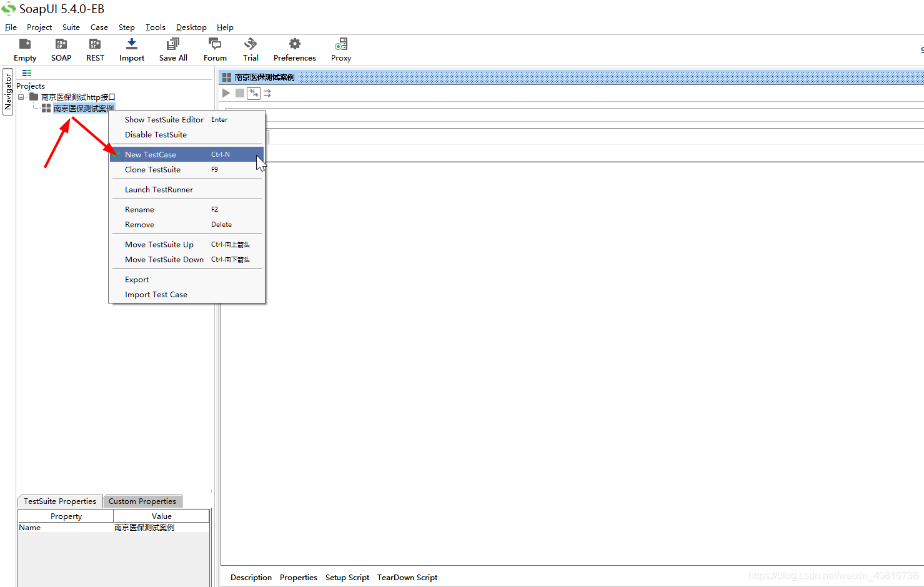Viewport: 924px width, 587px height.
Task: Open the Project menu
Action: 39,27
